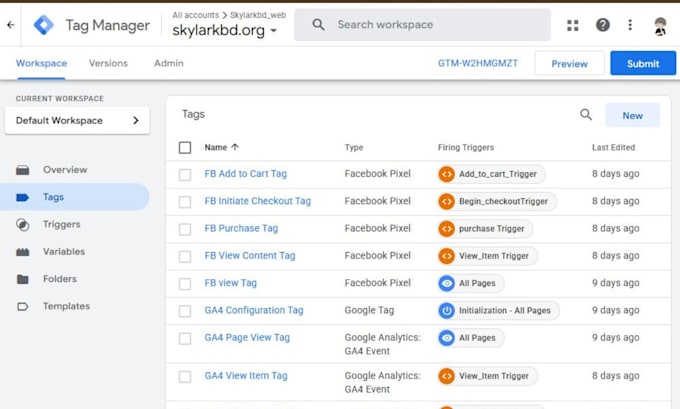Open the Triggers menu item

click(x=62, y=225)
